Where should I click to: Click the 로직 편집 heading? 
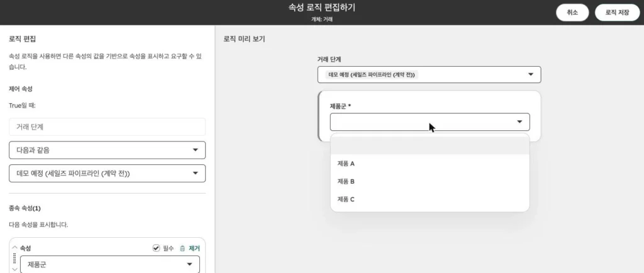coord(22,40)
